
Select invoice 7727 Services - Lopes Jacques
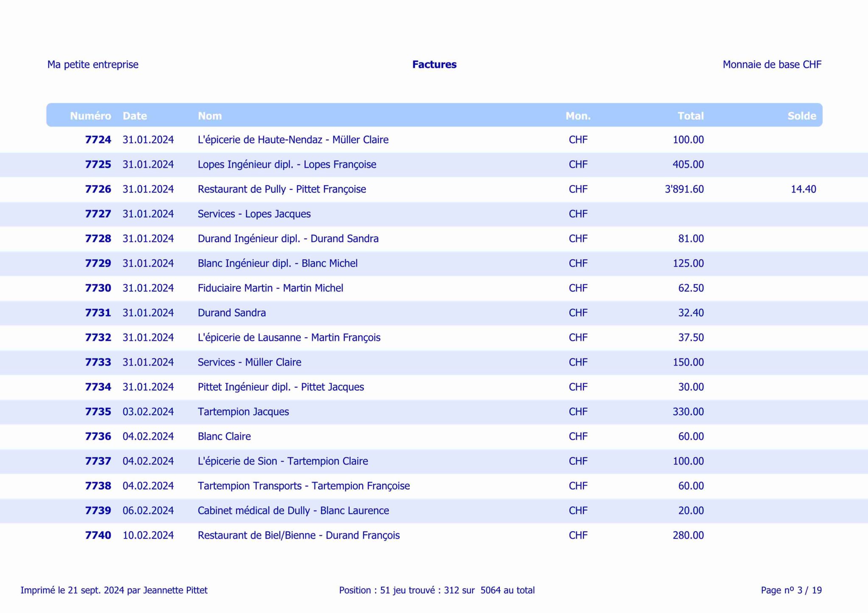tap(254, 214)
